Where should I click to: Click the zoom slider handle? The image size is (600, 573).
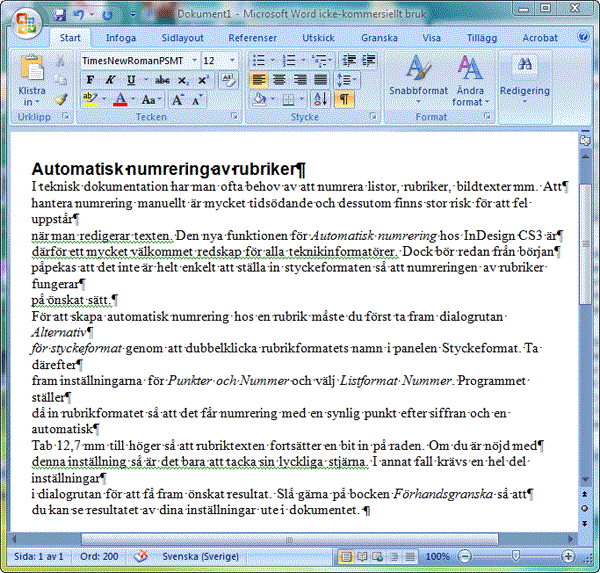click(x=515, y=555)
